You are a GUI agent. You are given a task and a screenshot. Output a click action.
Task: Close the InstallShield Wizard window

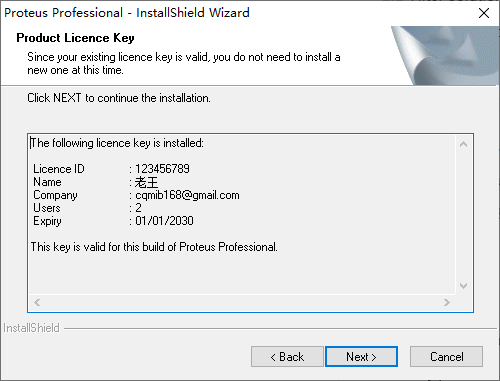pyautogui.click(x=484, y=13)
